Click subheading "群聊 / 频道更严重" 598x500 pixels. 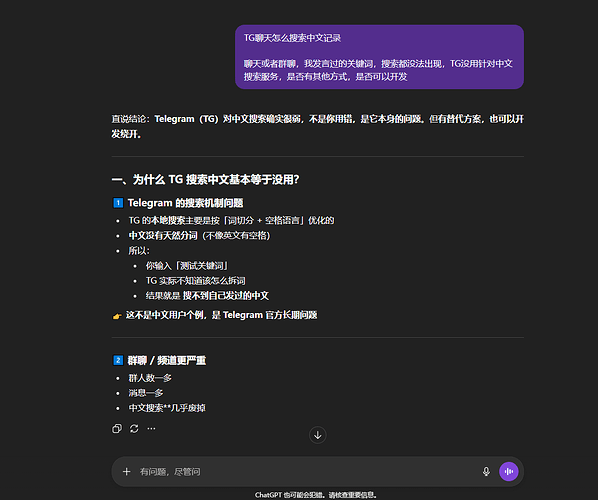167,360
